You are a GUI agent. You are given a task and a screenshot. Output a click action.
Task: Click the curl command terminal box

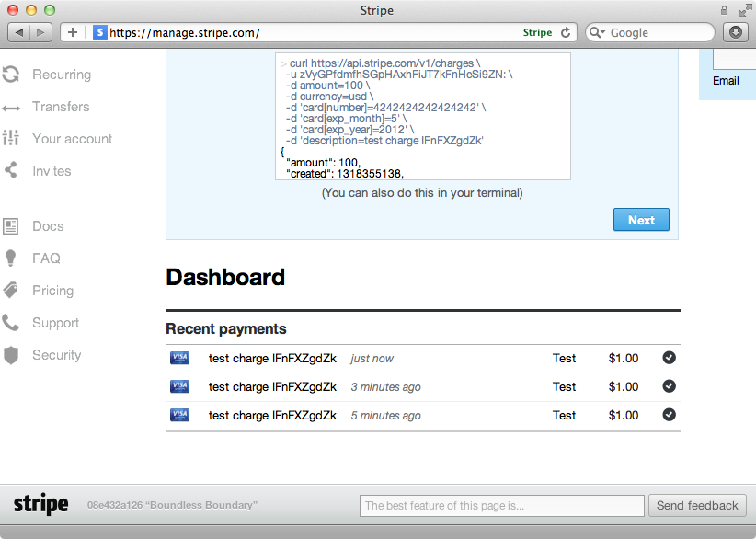423,116
